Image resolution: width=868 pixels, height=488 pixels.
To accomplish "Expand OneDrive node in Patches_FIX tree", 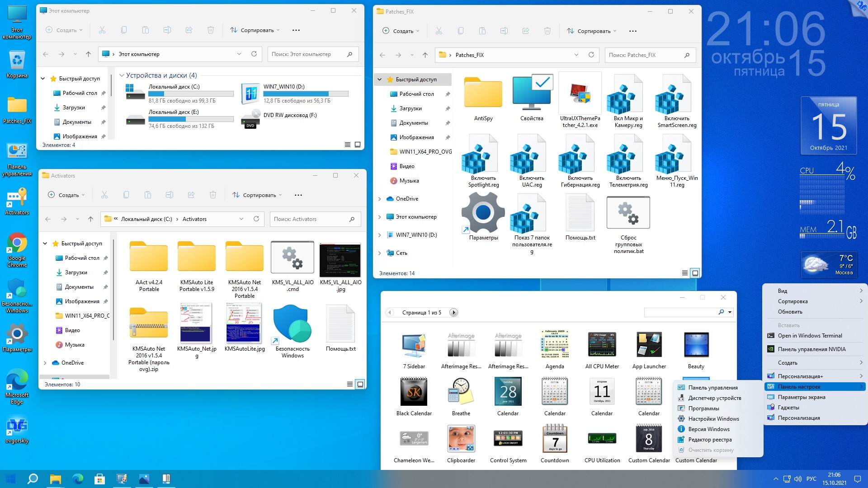I will (379, 199).
